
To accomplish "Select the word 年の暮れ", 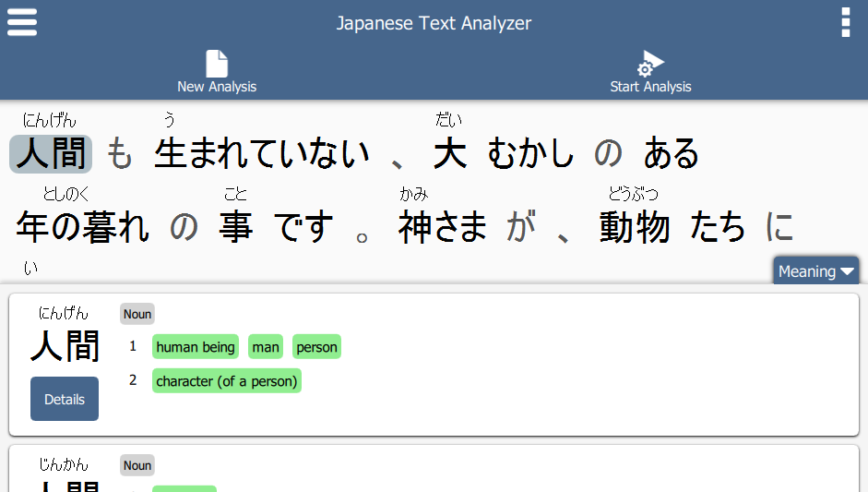I will (x=82, y=227).
